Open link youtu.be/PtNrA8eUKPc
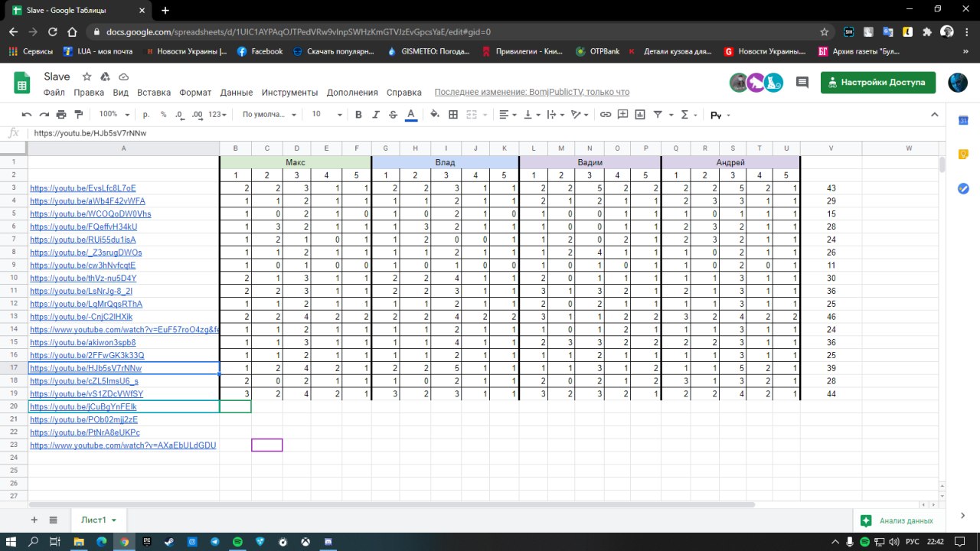Image resolution: width=980 pixels, height=551 pixels. 85,432
